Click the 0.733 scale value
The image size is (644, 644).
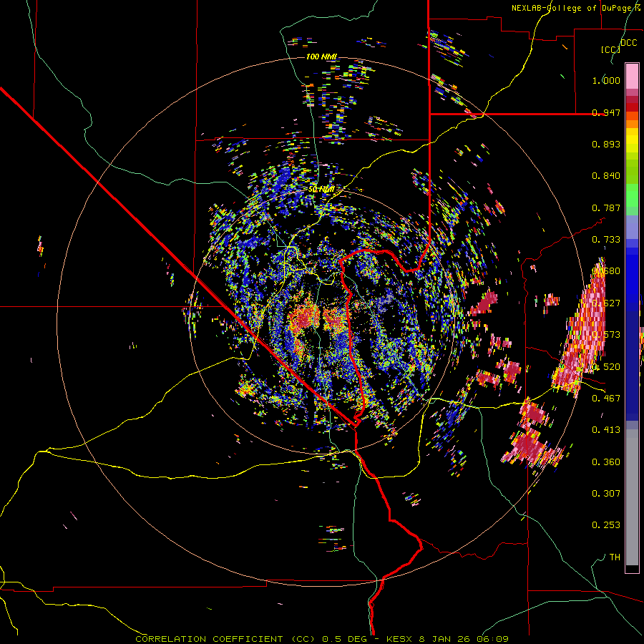point(606,240)
